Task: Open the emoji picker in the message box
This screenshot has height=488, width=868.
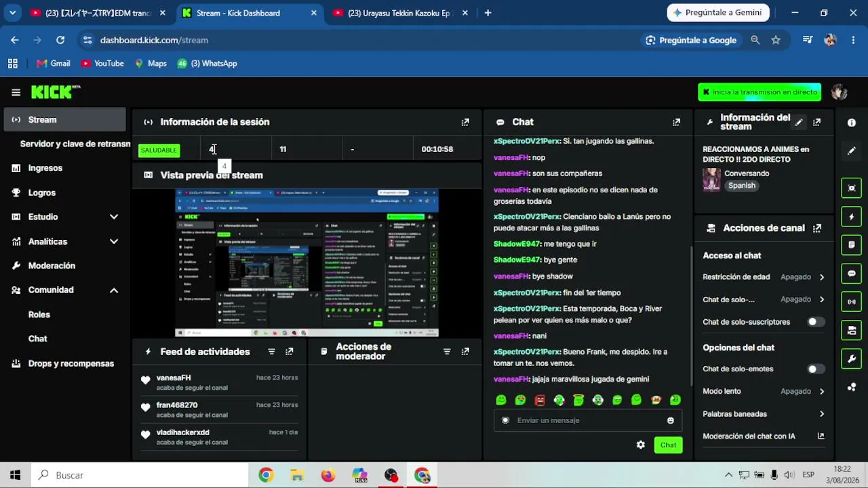Action: pyautogui.click(x=671, y=420)
